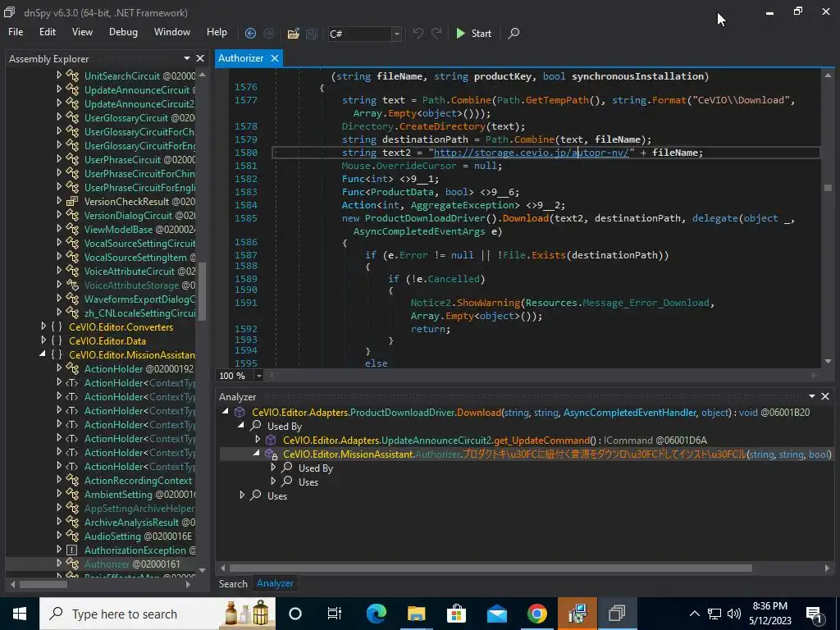This screenshot has width=840, height=630.
Task: Click the purple method icon of ProductDownloadDriver.Download
Action: point(240,412)
